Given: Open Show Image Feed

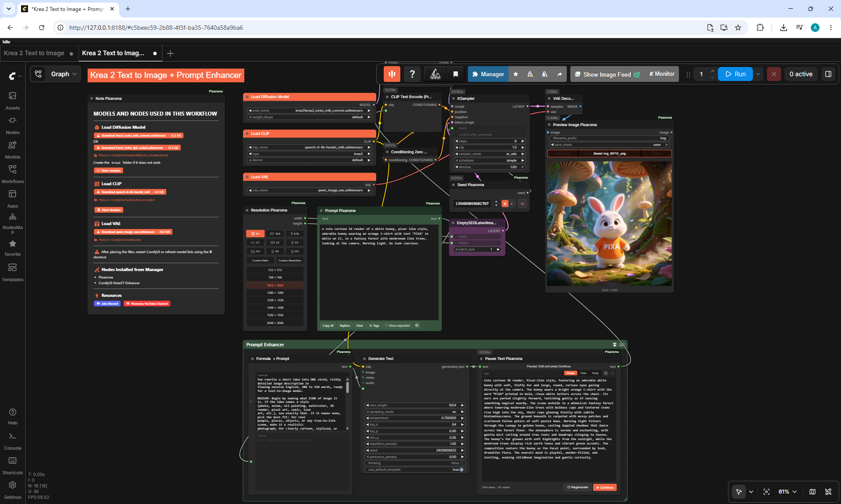Looking at the screenshot, I should coord(607,74).
